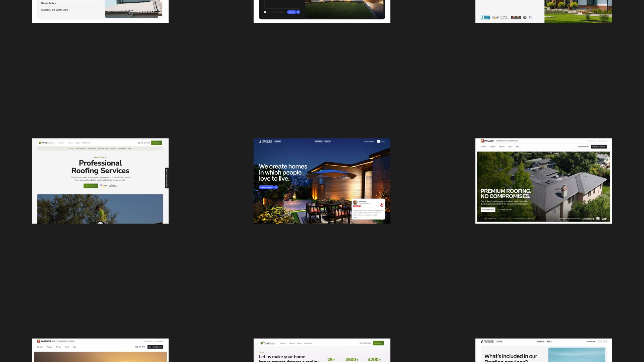Image resolution: width=644 pixels, height=362 pixels.
Task: Click 'PREMIUM ROOFING. NO COMPROMISES.' headline
Action: coord(505,194)
